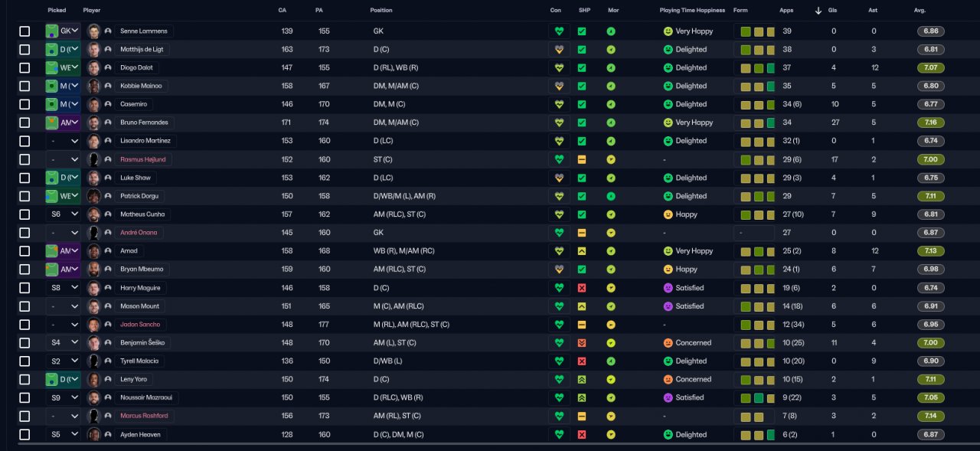Open the S8 dropdown for Harry Maguire
Screen dimensions: 980x451
pyautogui.click(x=62, y=289)
